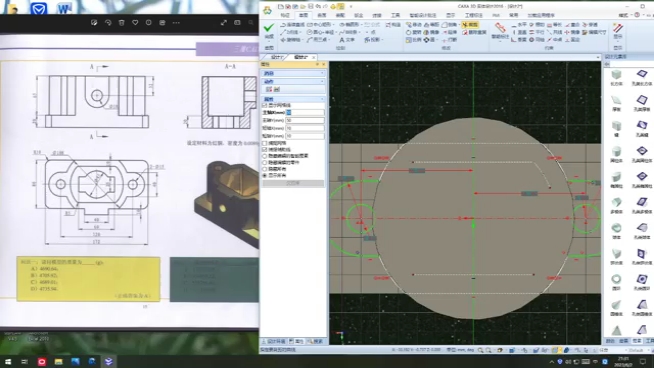Click the 短轴Y(mm) input field

tap(305, 136)
